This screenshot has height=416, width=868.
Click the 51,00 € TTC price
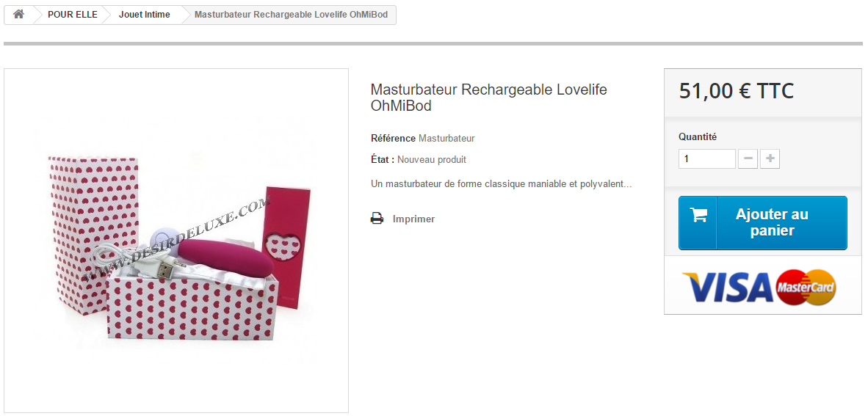click(x=737, y=91)
